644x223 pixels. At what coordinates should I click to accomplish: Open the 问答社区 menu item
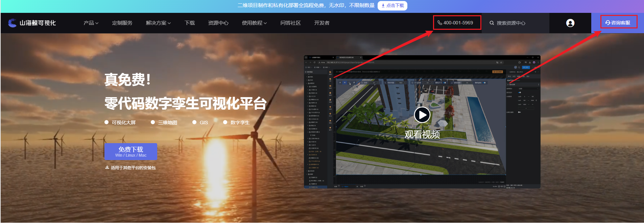(290, 23)
